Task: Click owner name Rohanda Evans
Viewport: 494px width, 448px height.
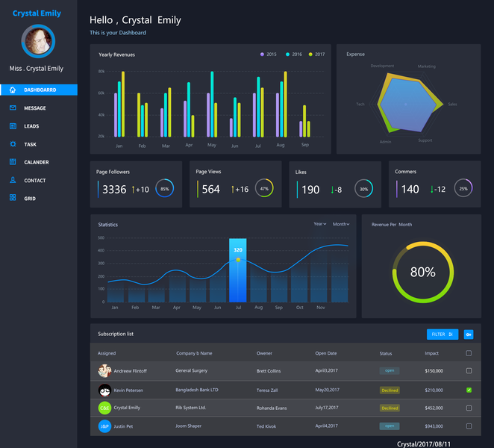Action: click(x=272, y=408)
